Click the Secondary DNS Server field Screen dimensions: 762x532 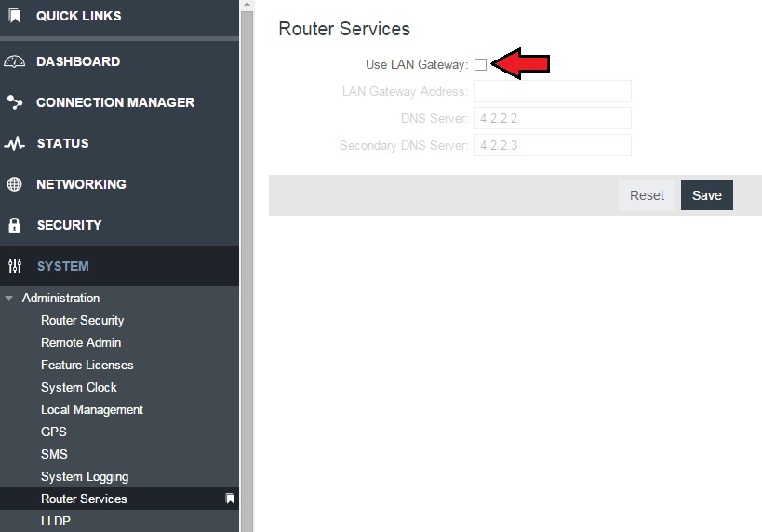tap(553, 145)
